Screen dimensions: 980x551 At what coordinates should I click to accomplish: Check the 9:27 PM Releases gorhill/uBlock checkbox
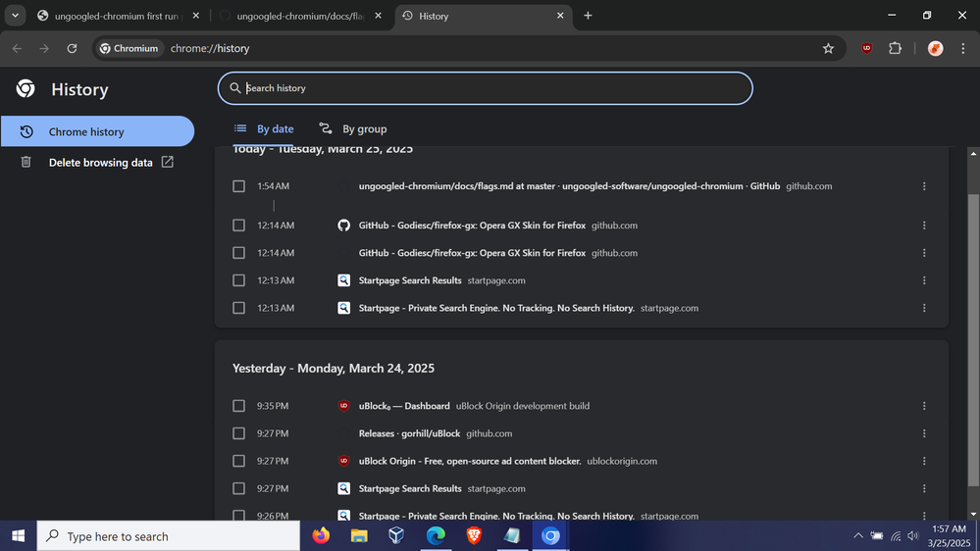(x=238, y=433)
